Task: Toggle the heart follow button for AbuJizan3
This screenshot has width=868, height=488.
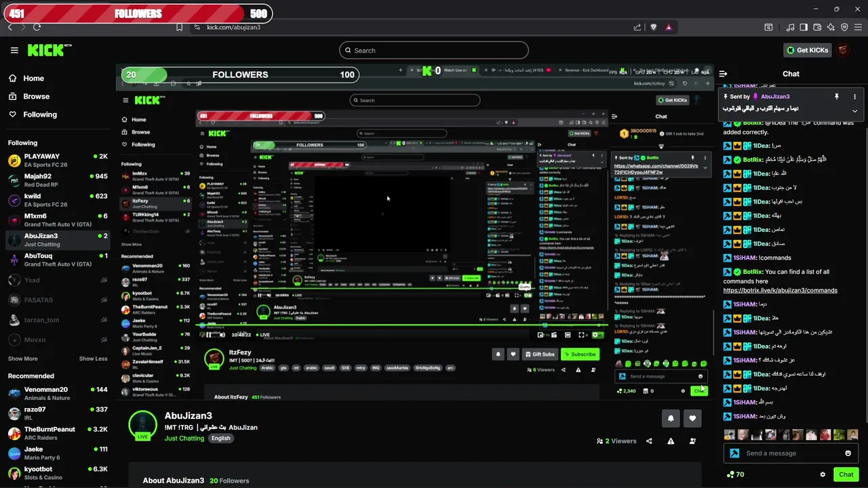Action: [692, 418]
